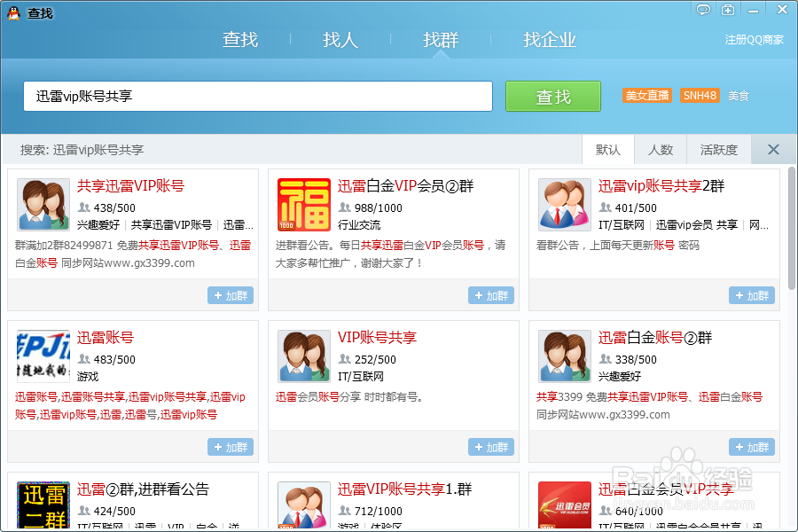Click 加群 for 迅雷白金VIP会员②群
Image resolution: width=798 pixels, height=532 pixels.
[490, 295]
